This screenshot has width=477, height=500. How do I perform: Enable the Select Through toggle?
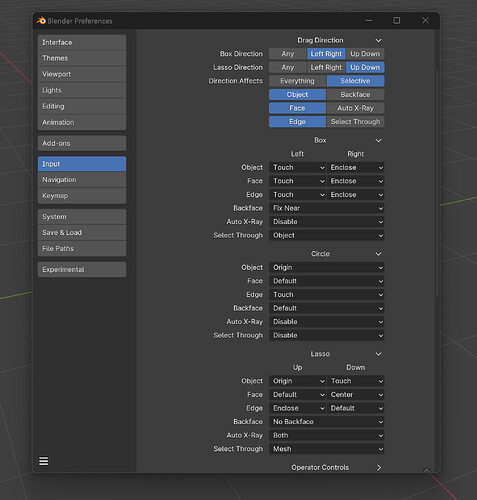tap(355, 122)
